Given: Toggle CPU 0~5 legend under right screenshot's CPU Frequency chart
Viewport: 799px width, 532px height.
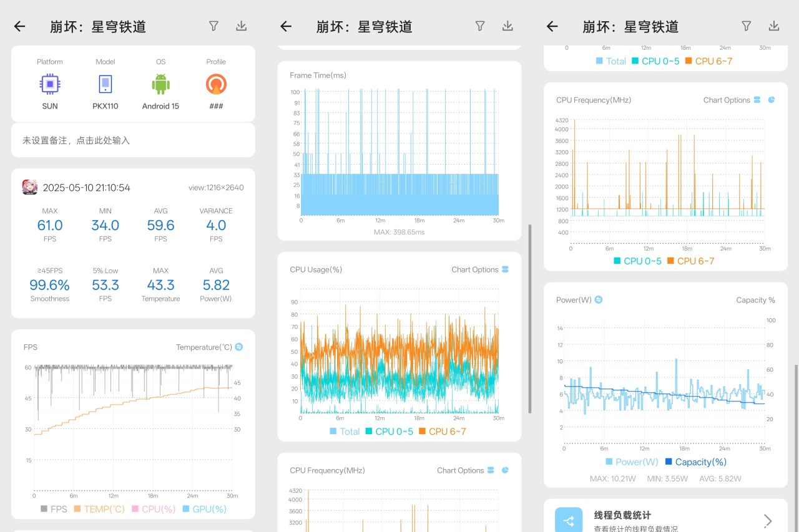Looking at the screenshot, I should [x=638, y=261].
